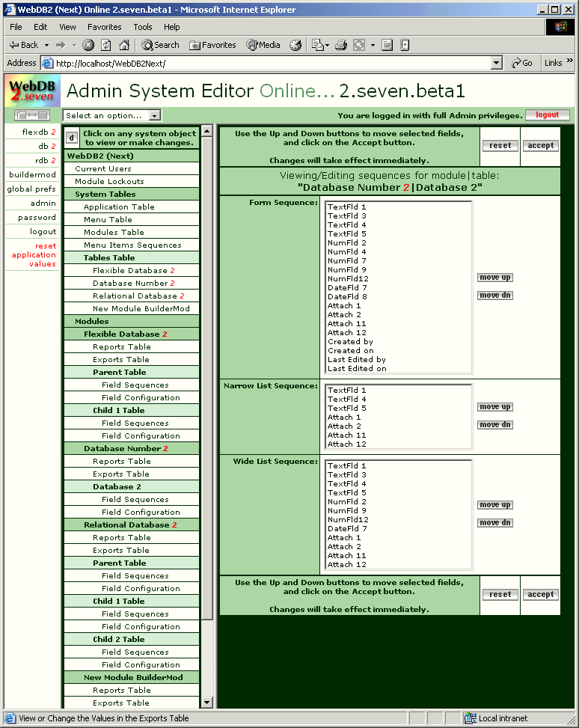Click the buildermod sidebar link
579x728 pixels.
[32, 174]
